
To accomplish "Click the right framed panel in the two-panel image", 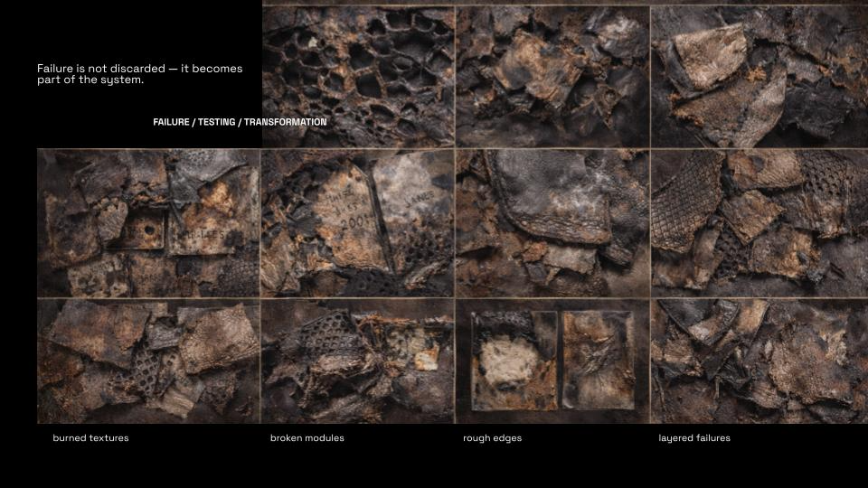I will 597,359.
